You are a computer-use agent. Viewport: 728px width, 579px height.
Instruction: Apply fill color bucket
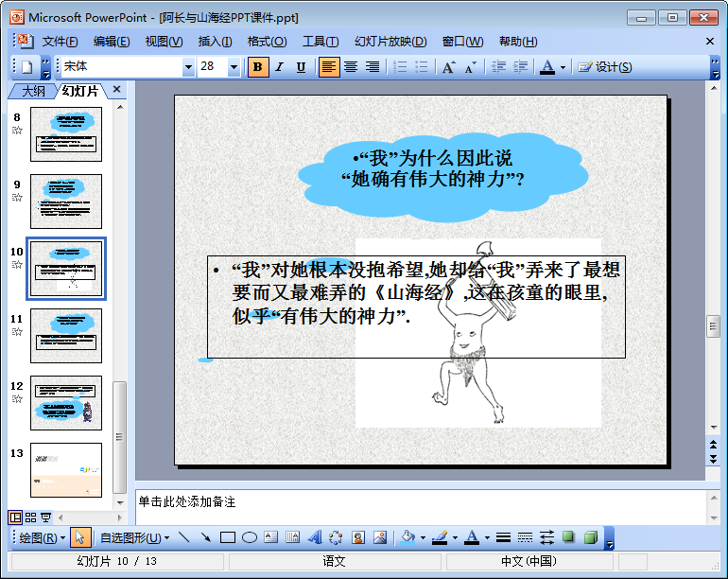tap(408, 537)
